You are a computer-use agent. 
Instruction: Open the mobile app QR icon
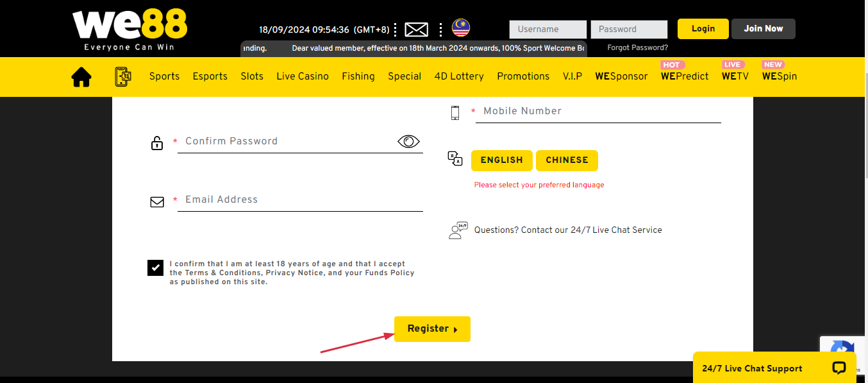point(122,76)
